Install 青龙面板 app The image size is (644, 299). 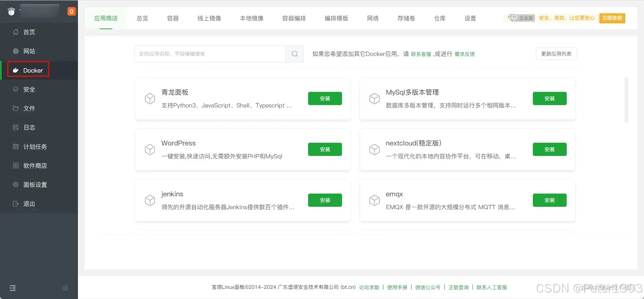325,99
